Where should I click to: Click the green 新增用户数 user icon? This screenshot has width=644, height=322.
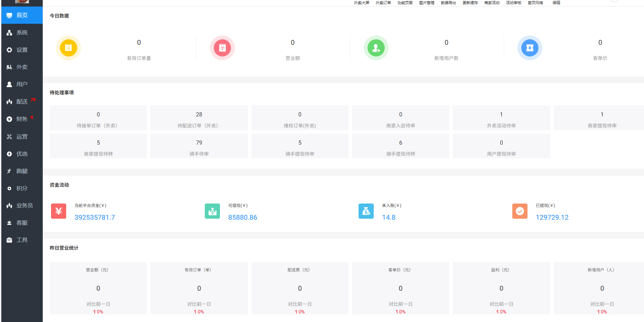coord(376,48)
